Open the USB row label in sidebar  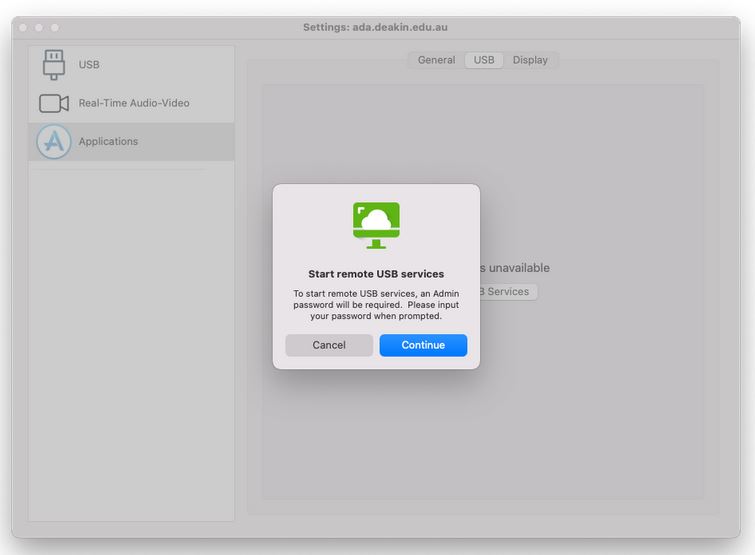coord(89,65)
